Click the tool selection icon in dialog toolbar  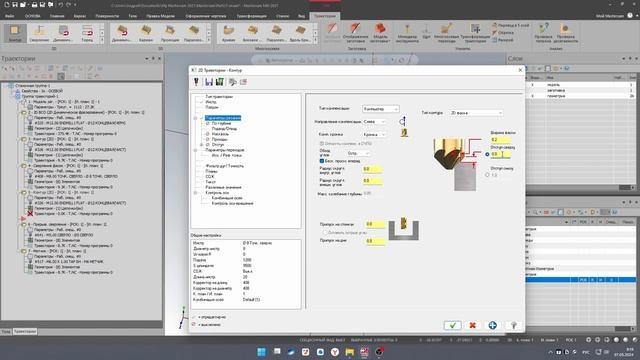pyautogui.click(x=196, y=82)
